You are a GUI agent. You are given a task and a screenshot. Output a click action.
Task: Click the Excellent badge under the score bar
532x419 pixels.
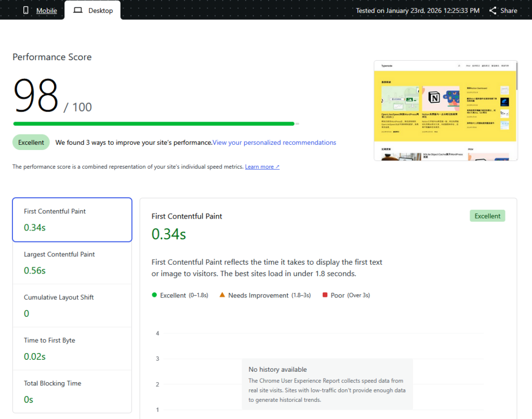31,142
